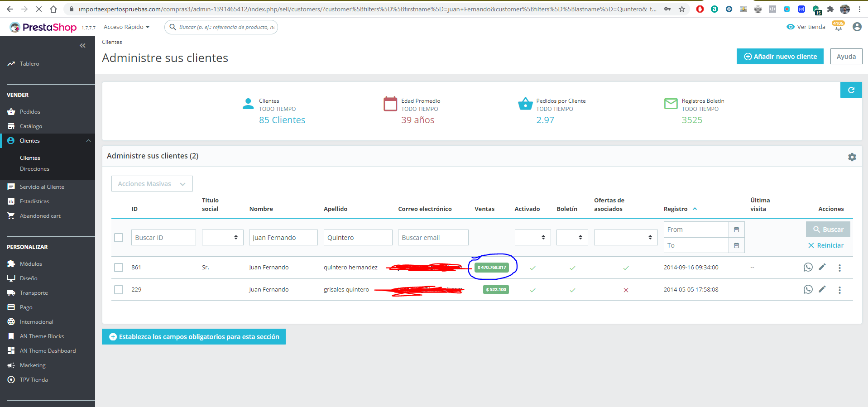Toggle newsletter status for customer 229
This screenshot has height=407, width=868.
[572, 290]
